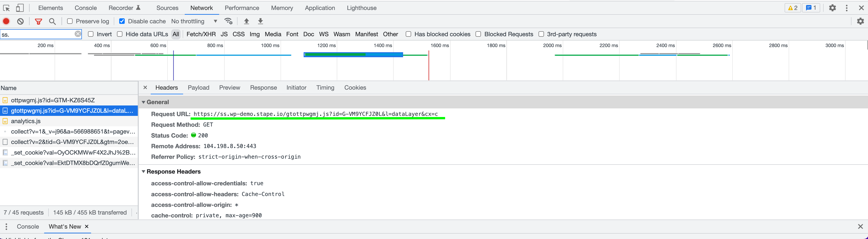Filter by Fetch/XHR requests
The image size is (868, 239).
pos(201,34)
